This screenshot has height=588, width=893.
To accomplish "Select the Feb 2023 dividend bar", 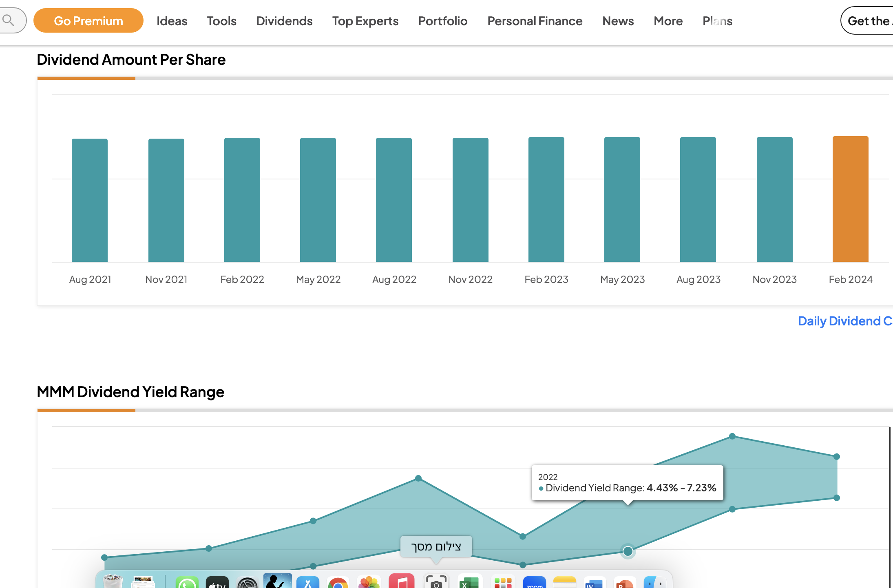I will pyautogui.click(x=546, y=199).
